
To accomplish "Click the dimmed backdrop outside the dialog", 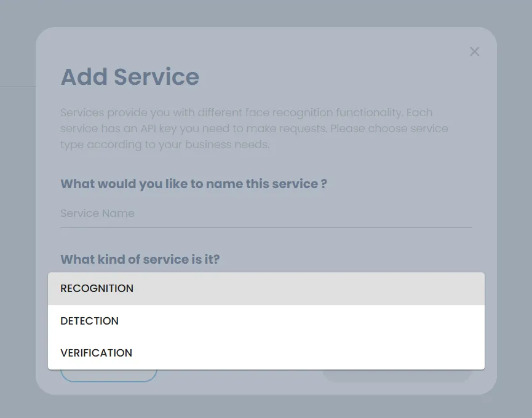I will click(x=18, y=246).
